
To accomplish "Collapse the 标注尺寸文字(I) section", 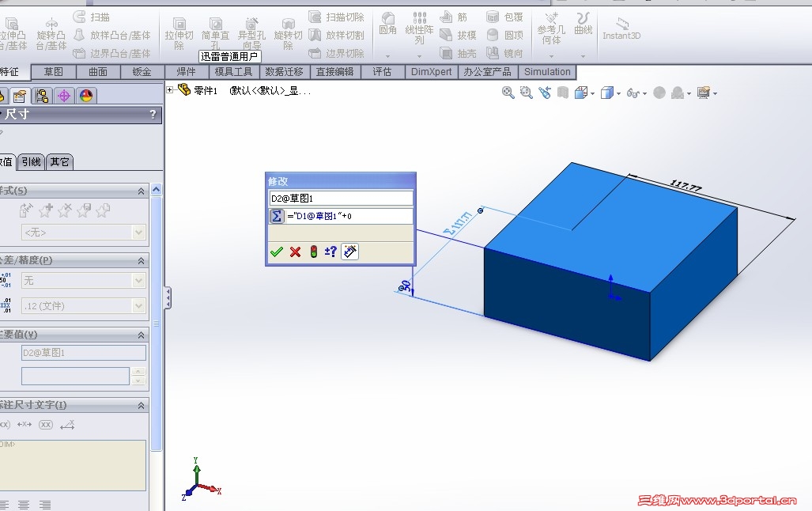I will pyautogui.click(x=141, y=406).
